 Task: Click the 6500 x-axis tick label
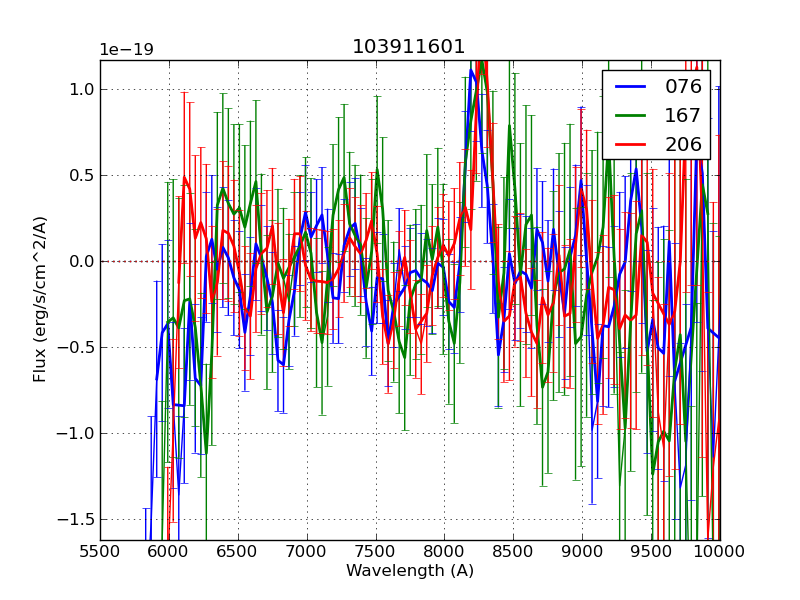tap(238, 551)
